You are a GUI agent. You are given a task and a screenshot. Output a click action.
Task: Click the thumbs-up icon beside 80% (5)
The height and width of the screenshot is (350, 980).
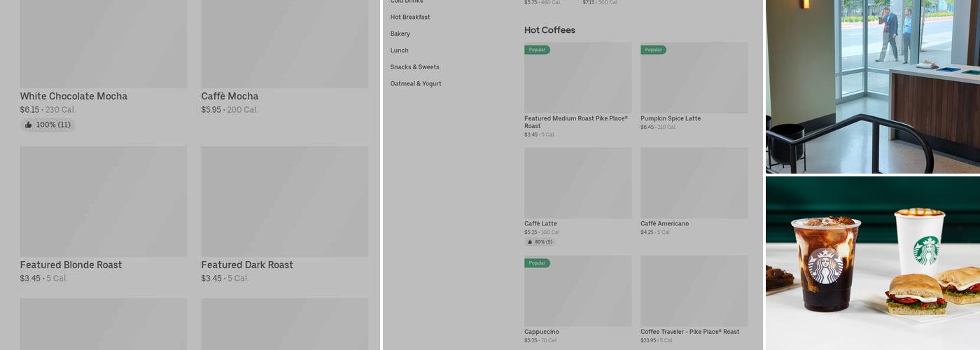point(530,242)
